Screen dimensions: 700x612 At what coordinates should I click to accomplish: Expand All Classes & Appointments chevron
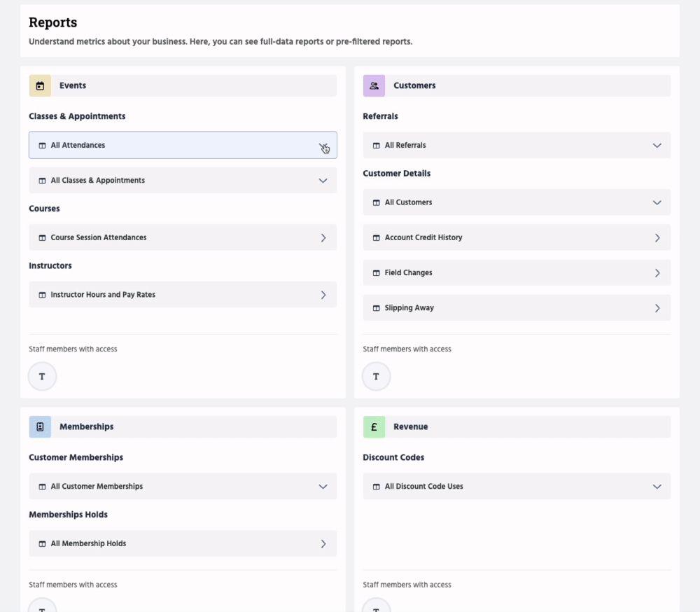pos(323,181)
